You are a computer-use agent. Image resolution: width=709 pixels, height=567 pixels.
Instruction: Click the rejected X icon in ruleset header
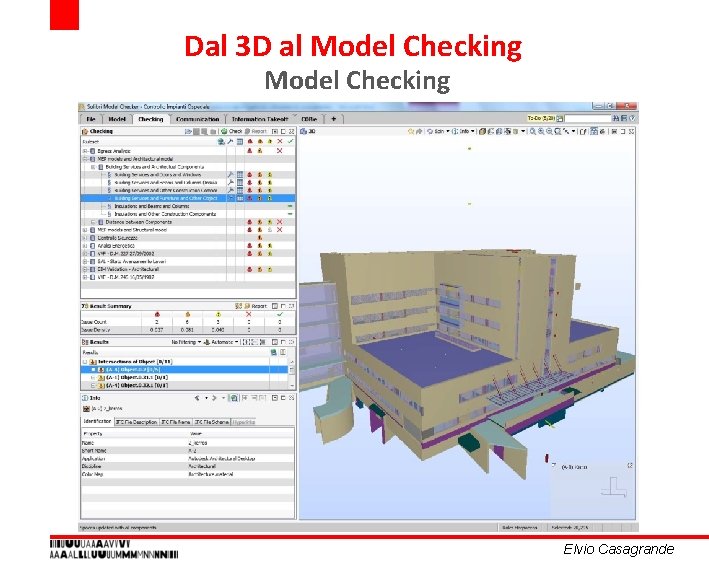[280, 142]
